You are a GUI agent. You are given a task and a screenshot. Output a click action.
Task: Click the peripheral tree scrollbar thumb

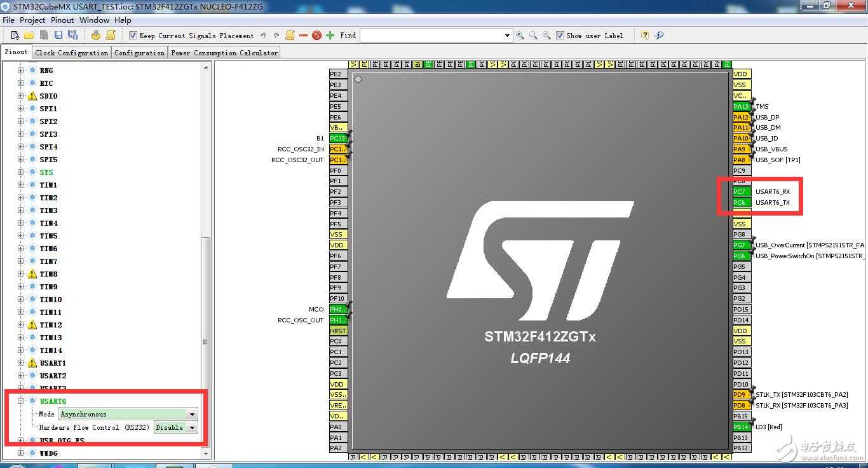pos(205,342)
